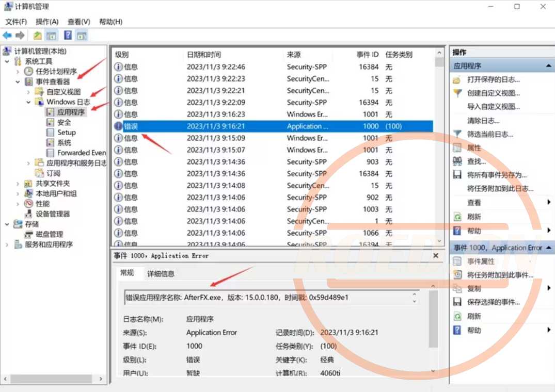
Task: Sort by the 来源 column header
Action: pyautogui.click(x=293, y=55)
